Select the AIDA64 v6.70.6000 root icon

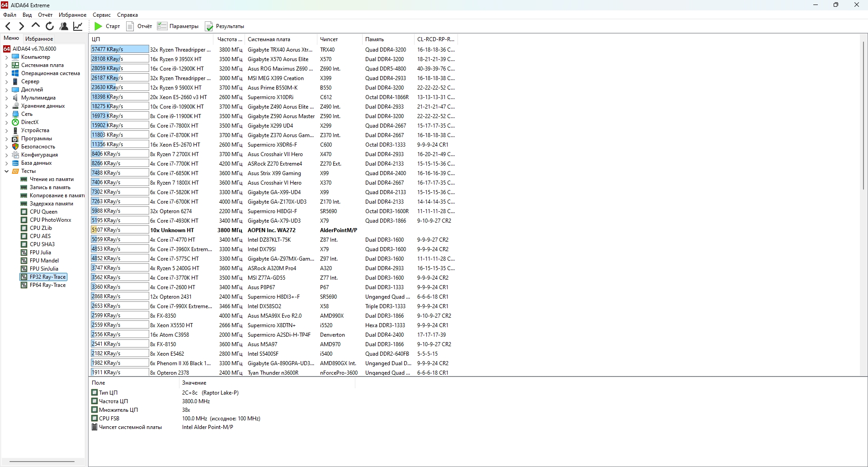(7, 49)
